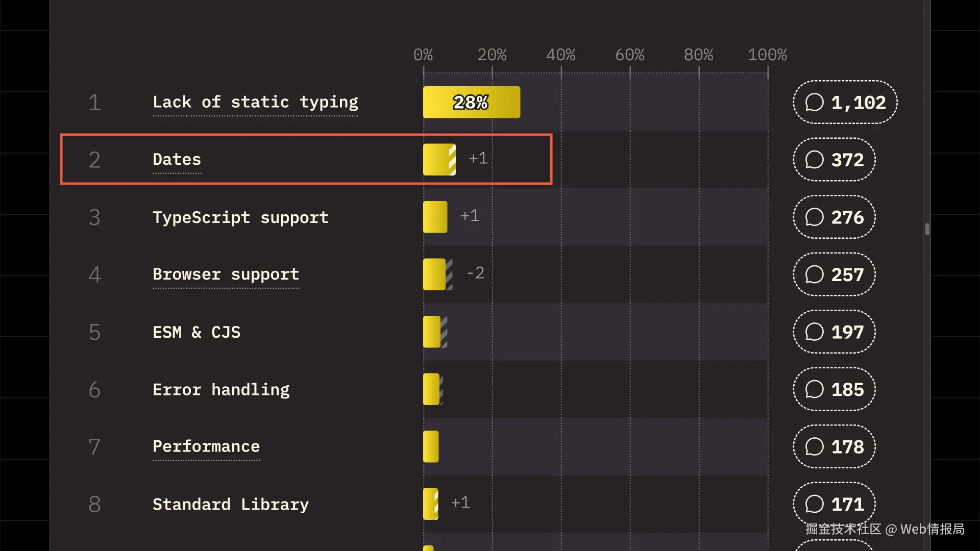
Task: Click the page vertical scrollbar thumb
Action: coord(927,229)
